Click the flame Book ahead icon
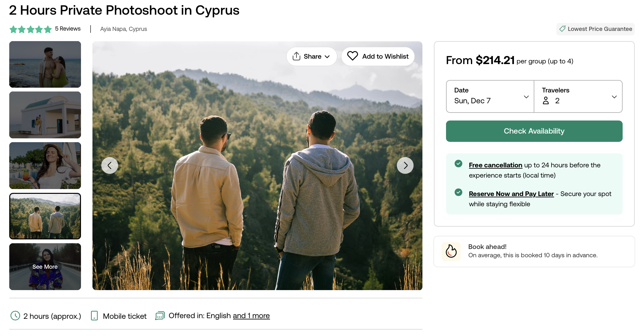Viewport: 644px width, 336px height. (451, 251)
